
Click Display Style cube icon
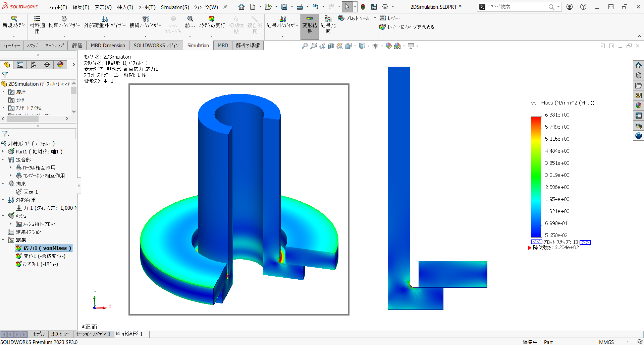click(362, 46)
